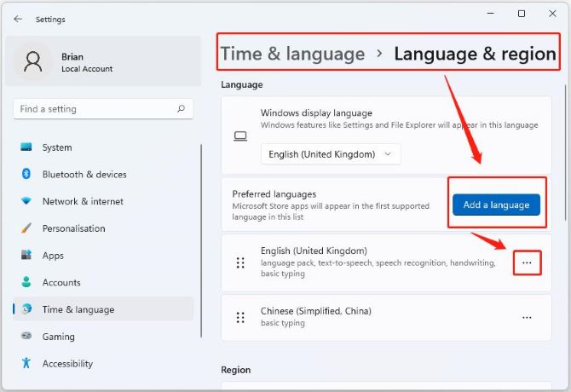Open Network & internet settings
Screen dimensions: 571x392
[103, 201]
